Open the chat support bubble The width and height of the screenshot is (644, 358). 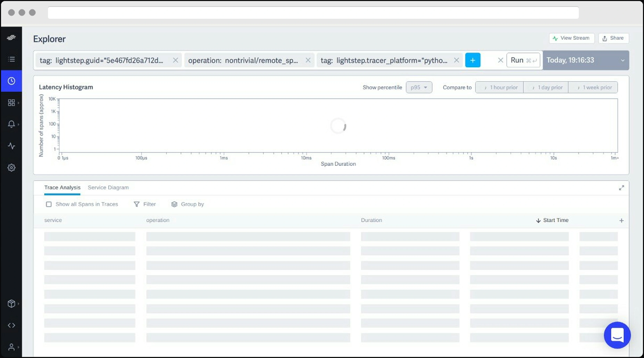click(x=617, y=335)
